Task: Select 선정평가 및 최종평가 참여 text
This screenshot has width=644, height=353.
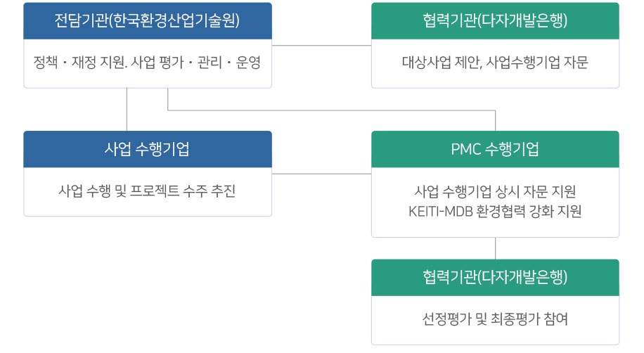Action: (x=495, y=319)
